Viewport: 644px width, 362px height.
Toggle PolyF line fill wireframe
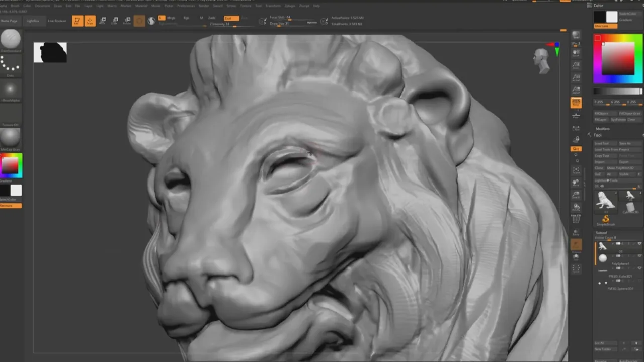coord(576,219)
